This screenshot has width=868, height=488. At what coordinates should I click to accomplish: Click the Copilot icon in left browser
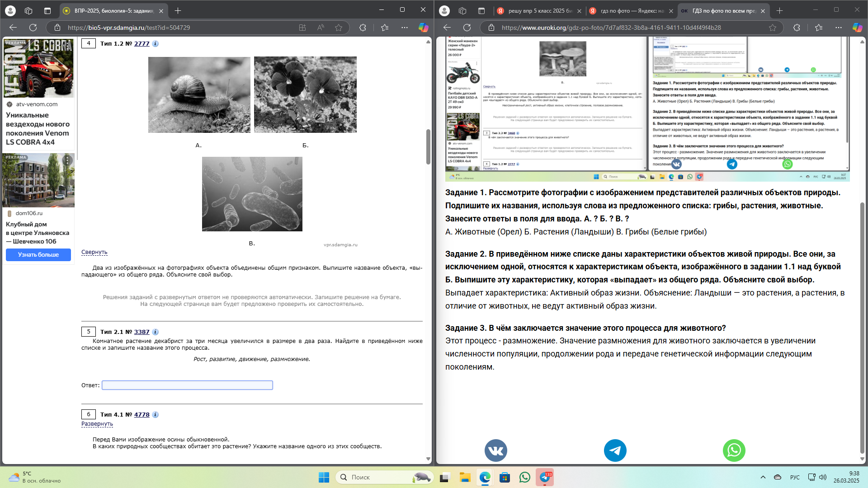pos(423,28)
